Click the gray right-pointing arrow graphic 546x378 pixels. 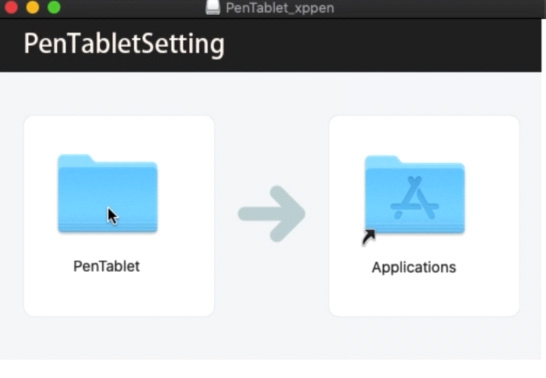272,214
